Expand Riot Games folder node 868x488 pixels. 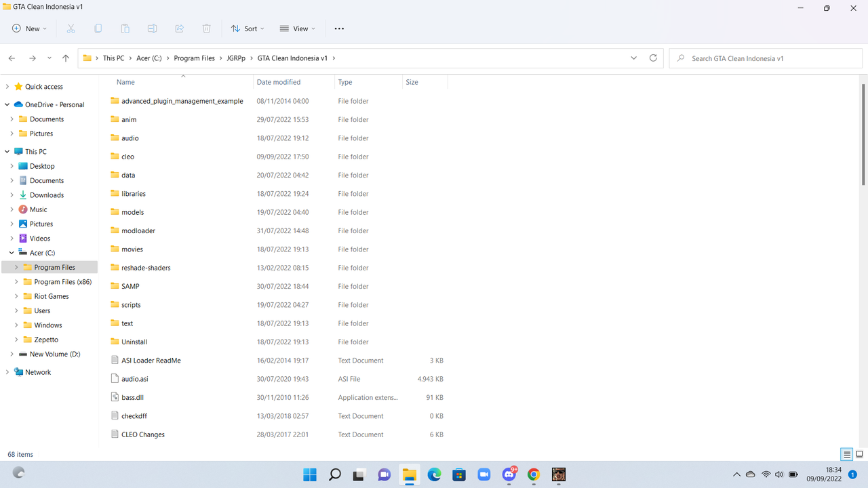tap(16, 296)
